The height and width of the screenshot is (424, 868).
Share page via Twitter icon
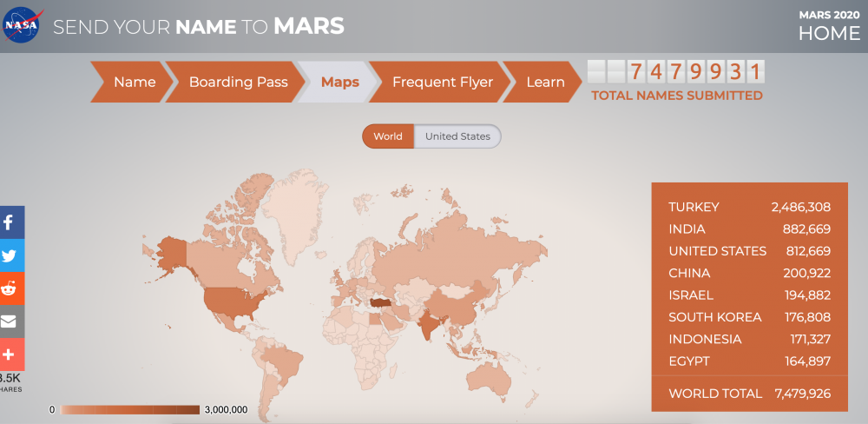click(x=10, y=255)
